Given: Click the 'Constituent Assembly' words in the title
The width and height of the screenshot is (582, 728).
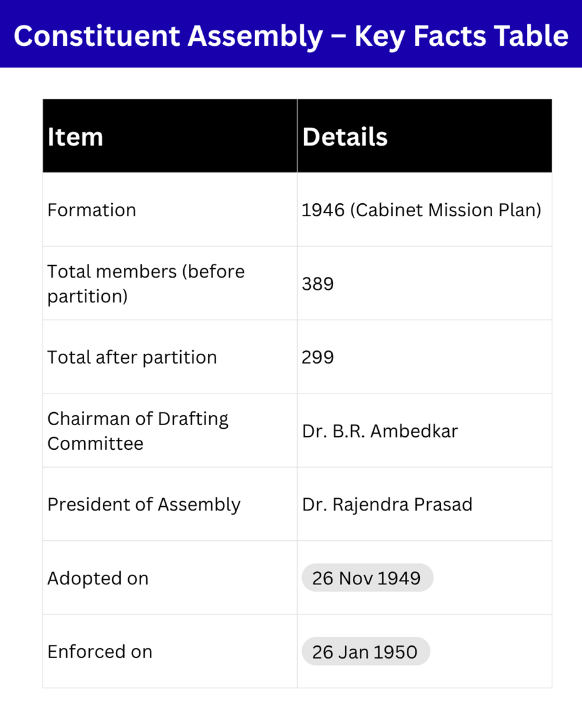Looking at the screenshot, I should (x=167, y=36).
